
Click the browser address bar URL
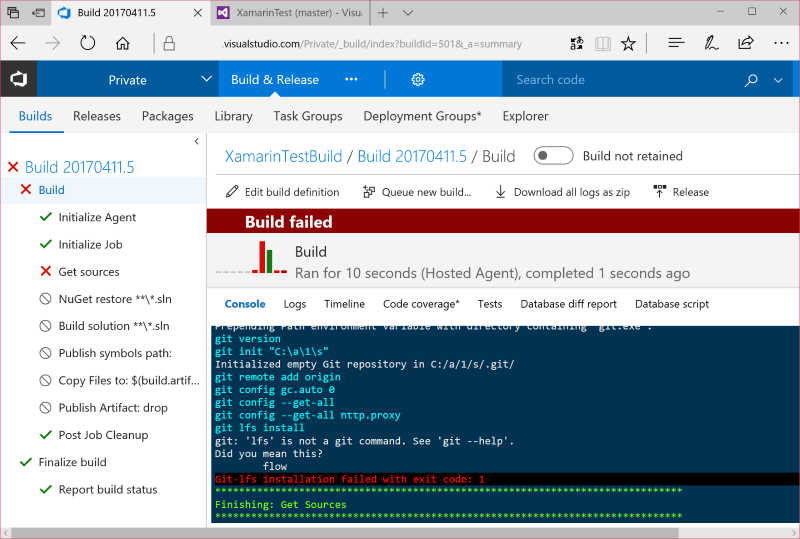tap(372, 44)
